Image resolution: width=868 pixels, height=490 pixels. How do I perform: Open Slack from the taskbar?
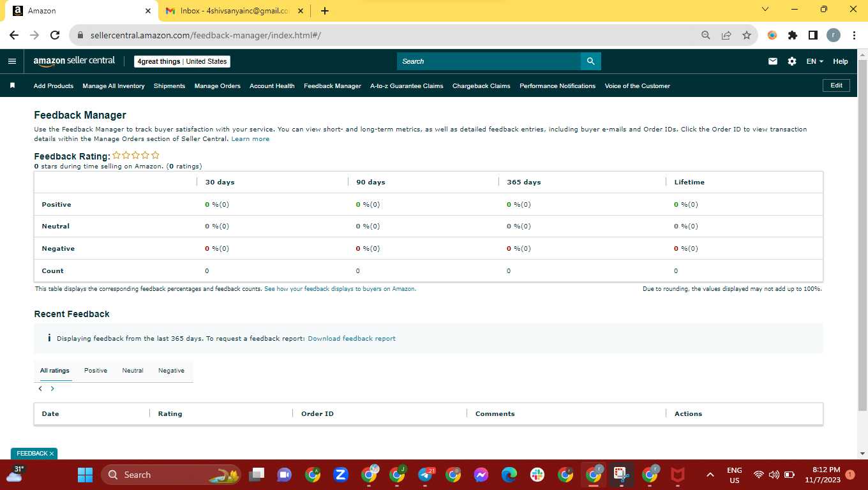coord(537,475)
